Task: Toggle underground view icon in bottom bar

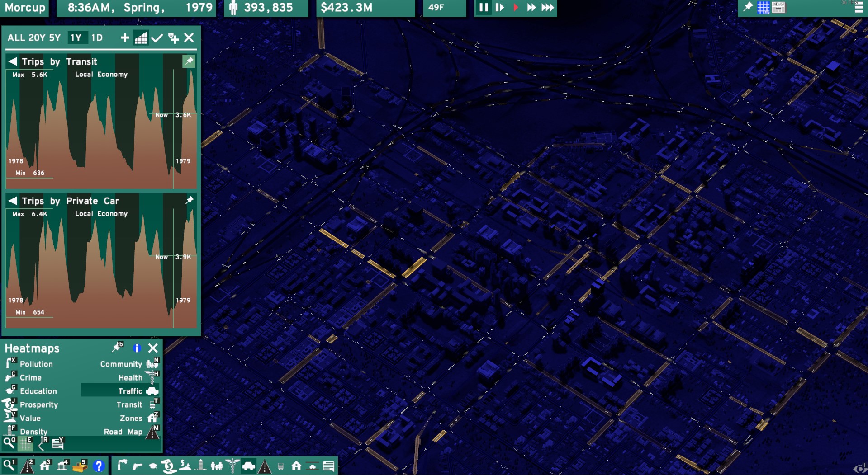Action: 313,466
